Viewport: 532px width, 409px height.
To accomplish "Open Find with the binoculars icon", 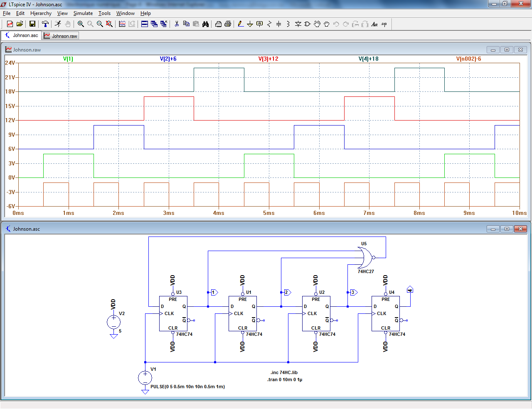I will 205,24.
